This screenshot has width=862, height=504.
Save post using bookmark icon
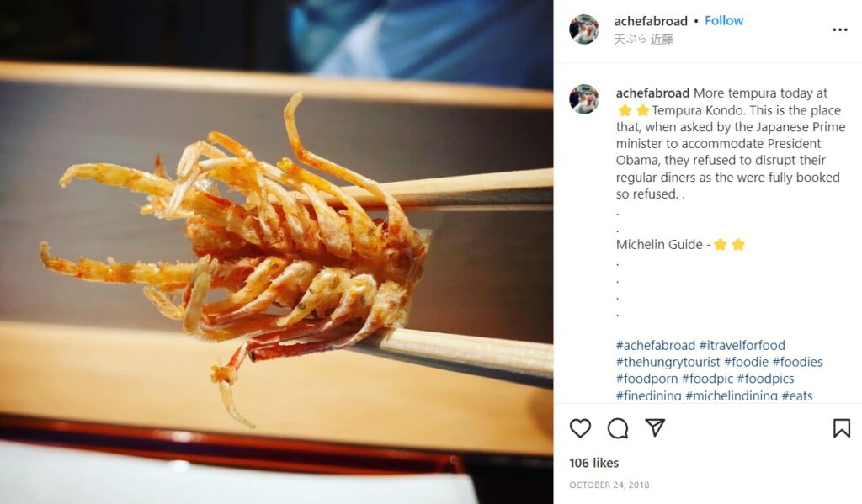click(841, 428)
